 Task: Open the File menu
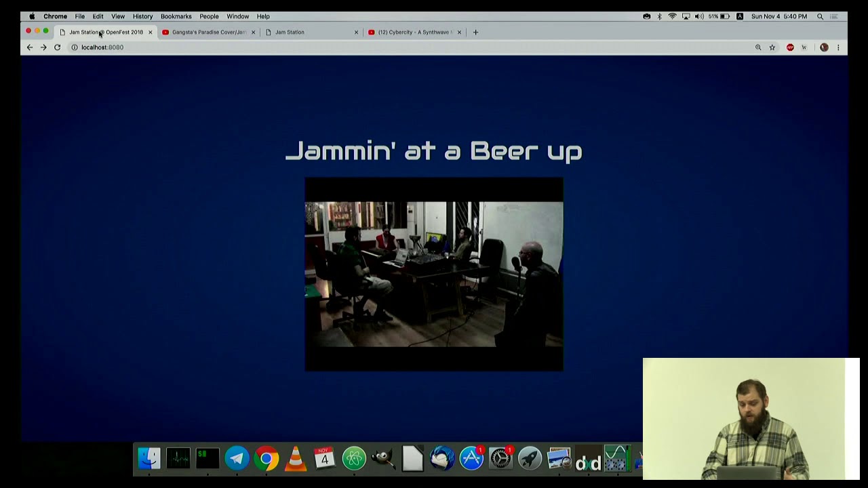point(80,16)
